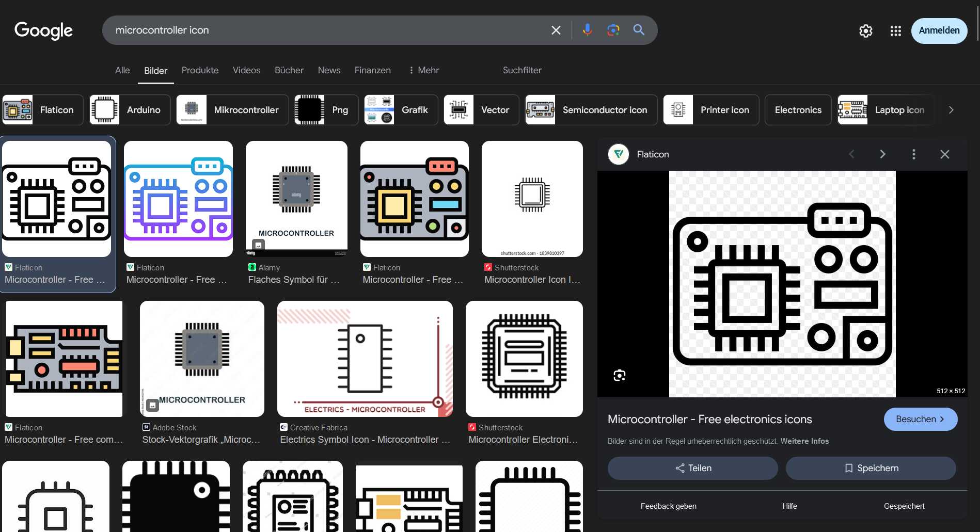Open quick settings gear icon

(x=866, y=31)
